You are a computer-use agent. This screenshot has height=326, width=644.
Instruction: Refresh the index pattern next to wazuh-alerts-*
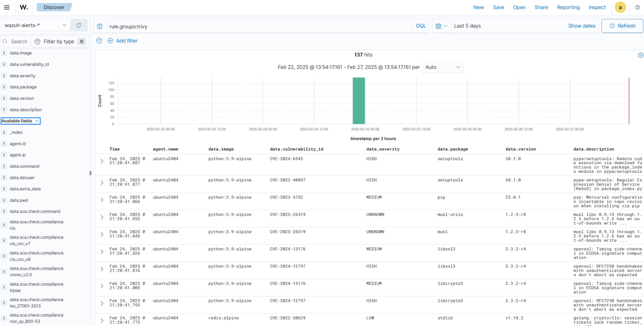[79, 25]
